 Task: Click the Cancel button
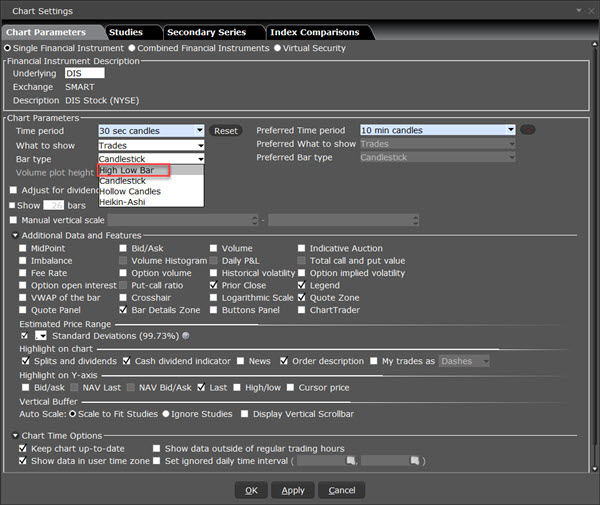point(341,490)
